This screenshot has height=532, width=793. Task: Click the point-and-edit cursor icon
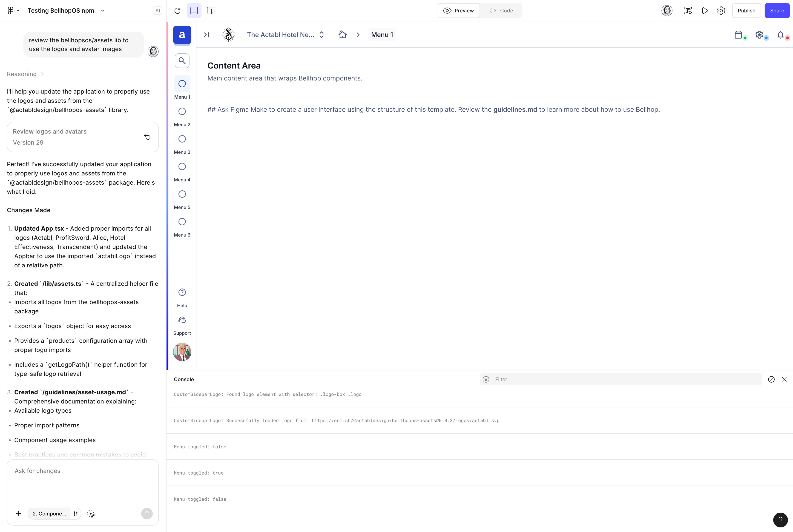pos(91,514)
